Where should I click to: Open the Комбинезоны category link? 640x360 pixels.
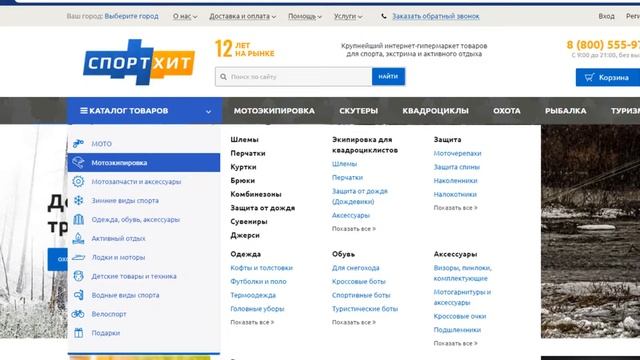pyautogui.click(x=256, y=194)
